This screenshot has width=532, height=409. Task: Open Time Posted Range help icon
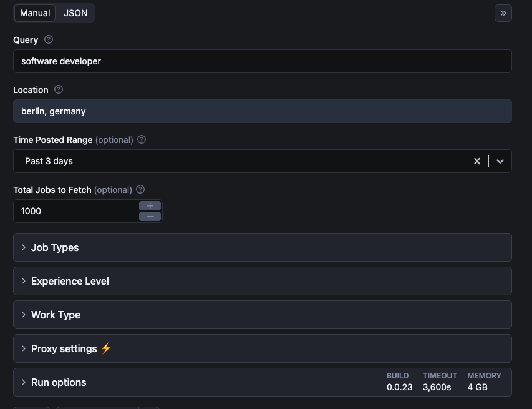click(142, 139)
